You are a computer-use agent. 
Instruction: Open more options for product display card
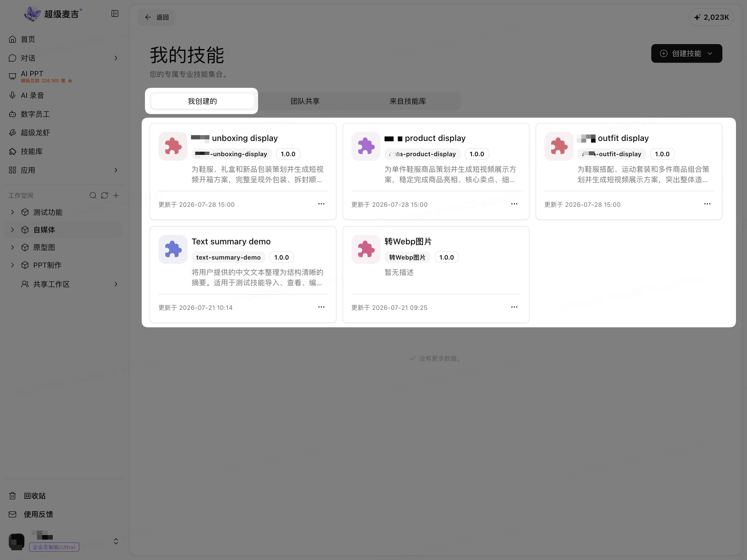coord(514,204)
